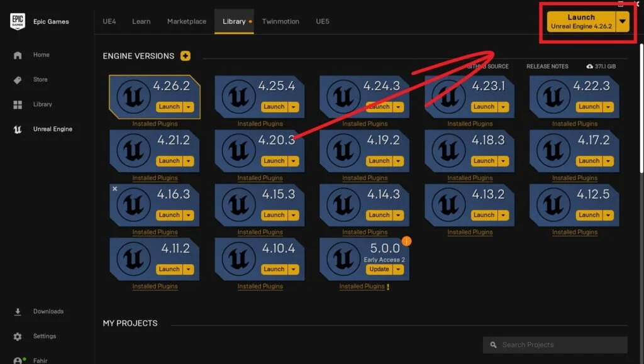
Task: Switch to the UE5 tab
Action: (323, 21)
